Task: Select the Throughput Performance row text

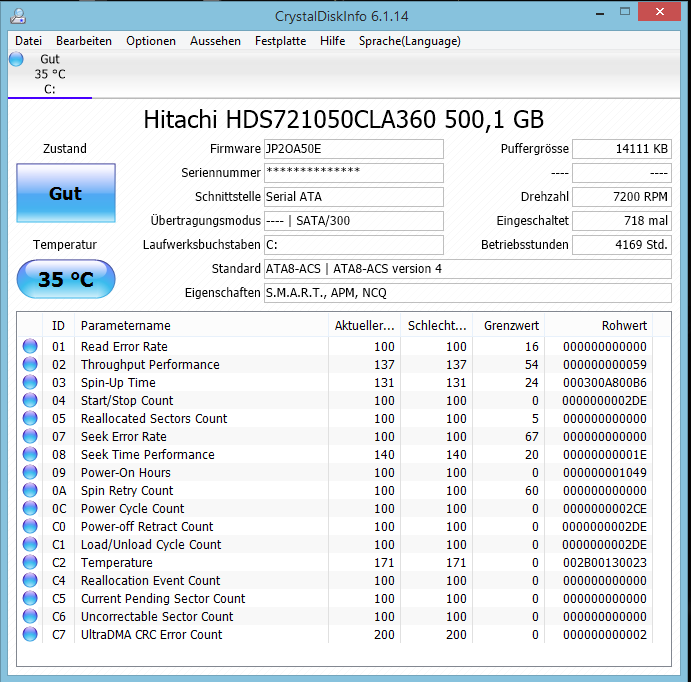Action: (x=150, y=365)
